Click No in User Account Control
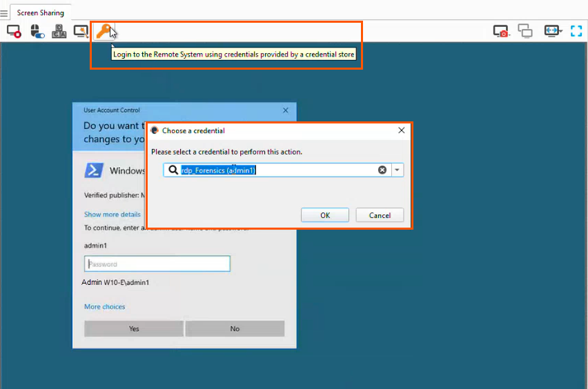Screen dimensions: 588x389 point(235,329)
